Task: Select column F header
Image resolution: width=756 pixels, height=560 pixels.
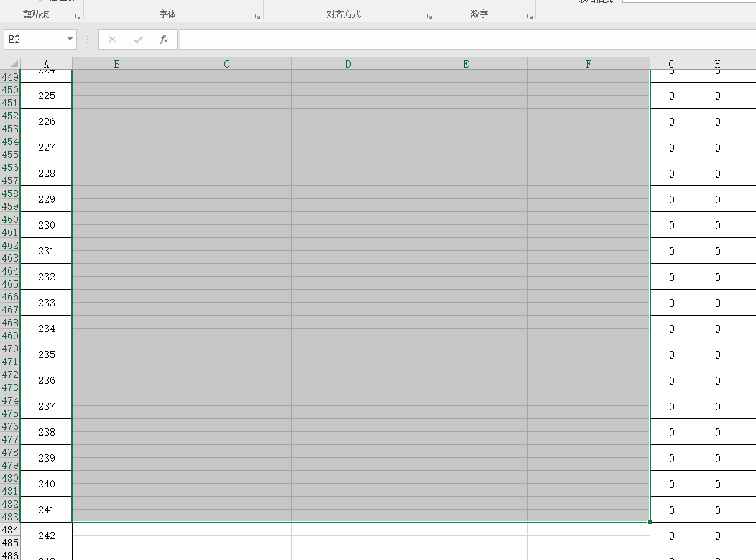Action: pos(589,64)
